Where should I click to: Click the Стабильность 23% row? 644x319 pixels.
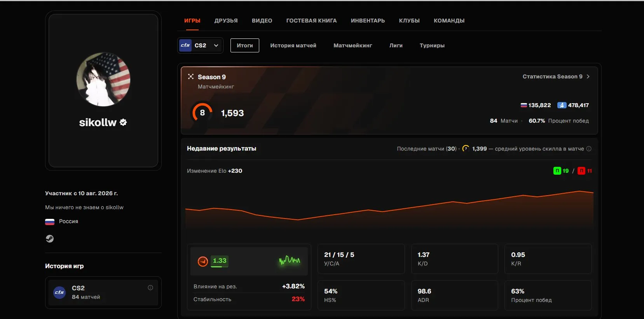[249, 299]
